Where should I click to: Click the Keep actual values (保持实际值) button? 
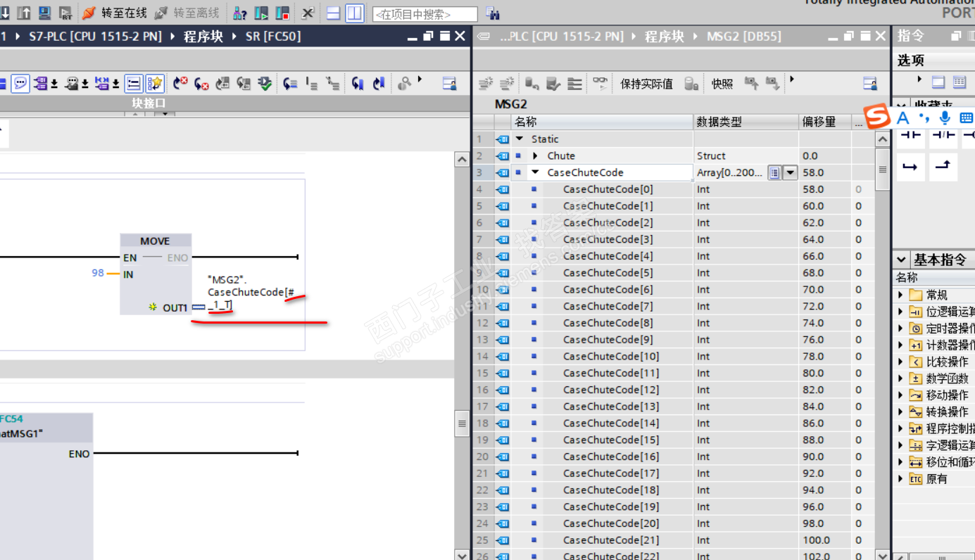pyautogui.click(x=646, y=84)
